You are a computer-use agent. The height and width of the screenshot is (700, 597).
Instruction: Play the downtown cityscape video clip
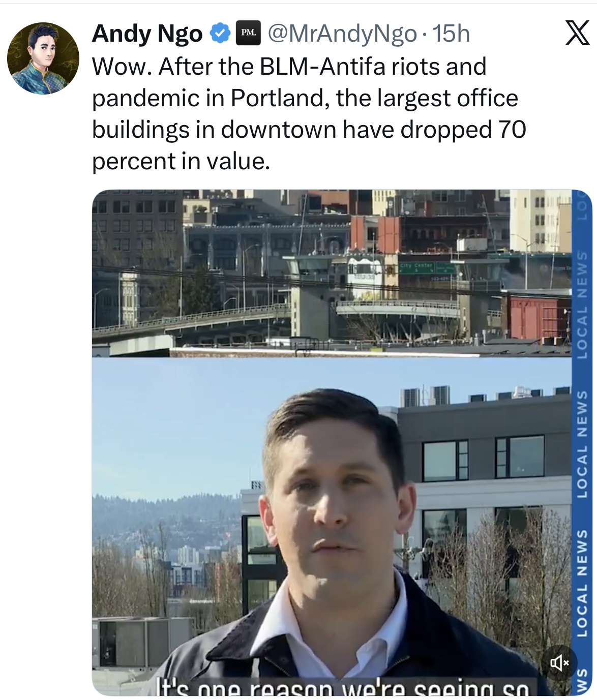[x=332, y=273]
